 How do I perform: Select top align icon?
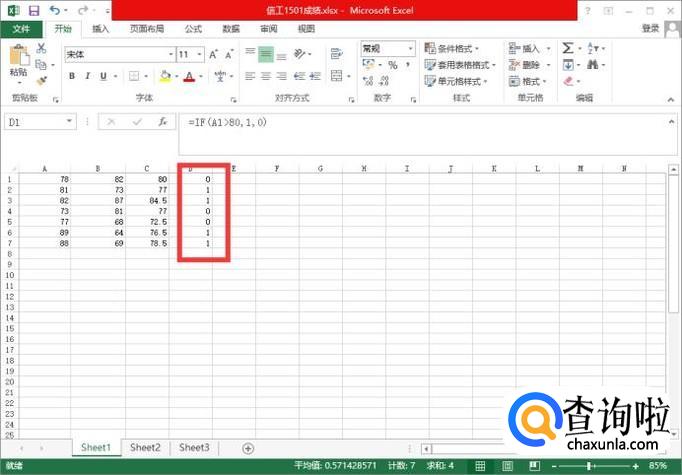point(250,54)
